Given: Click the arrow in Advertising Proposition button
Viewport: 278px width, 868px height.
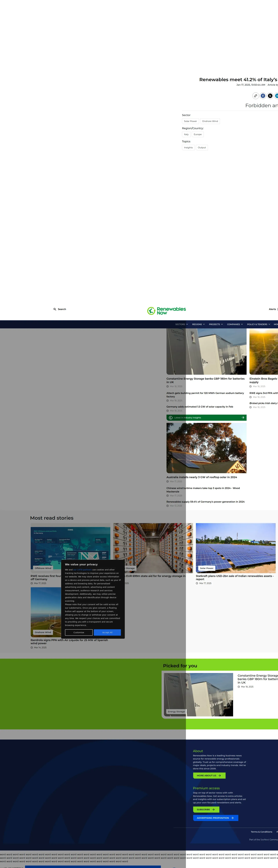Looking at the screenshot, I should pyautogui.click(x=232, y=818).
